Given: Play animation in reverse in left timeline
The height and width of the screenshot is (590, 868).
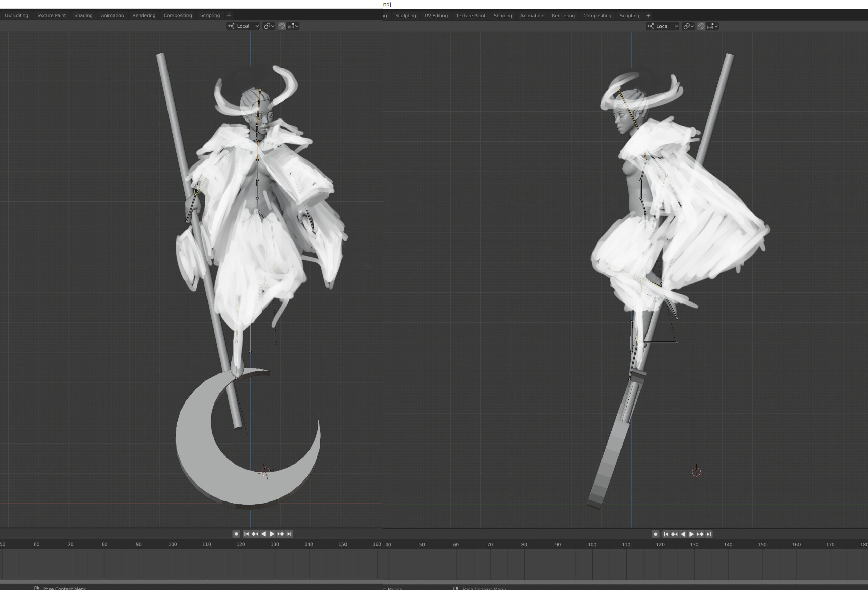Looking at the screenshot, I should click(264, 534).
